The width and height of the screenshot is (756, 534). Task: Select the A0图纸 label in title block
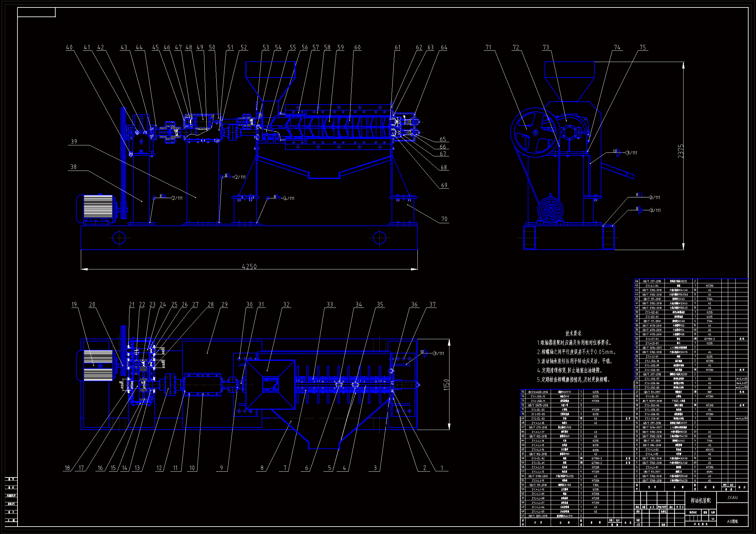pos(732,521)
